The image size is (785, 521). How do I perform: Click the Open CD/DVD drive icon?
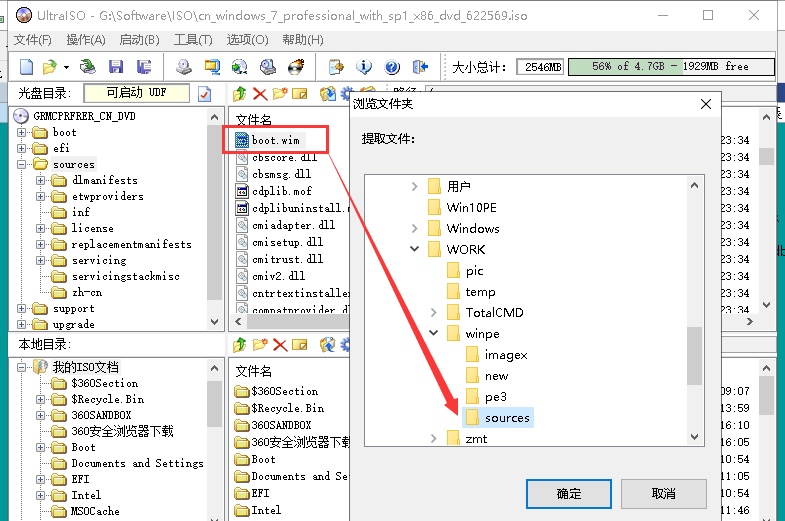click(x=88, y=67)
